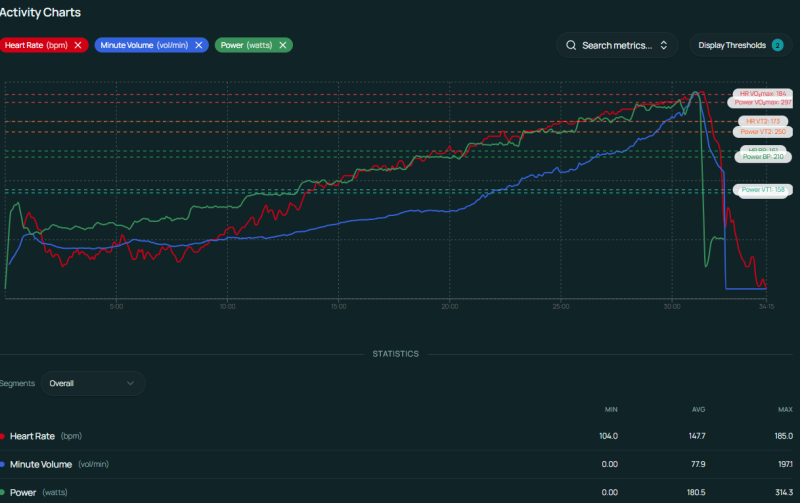Click the Power BP: 210 threshold label
Viewport: 800px width, 503px height.
click(763, 157)
